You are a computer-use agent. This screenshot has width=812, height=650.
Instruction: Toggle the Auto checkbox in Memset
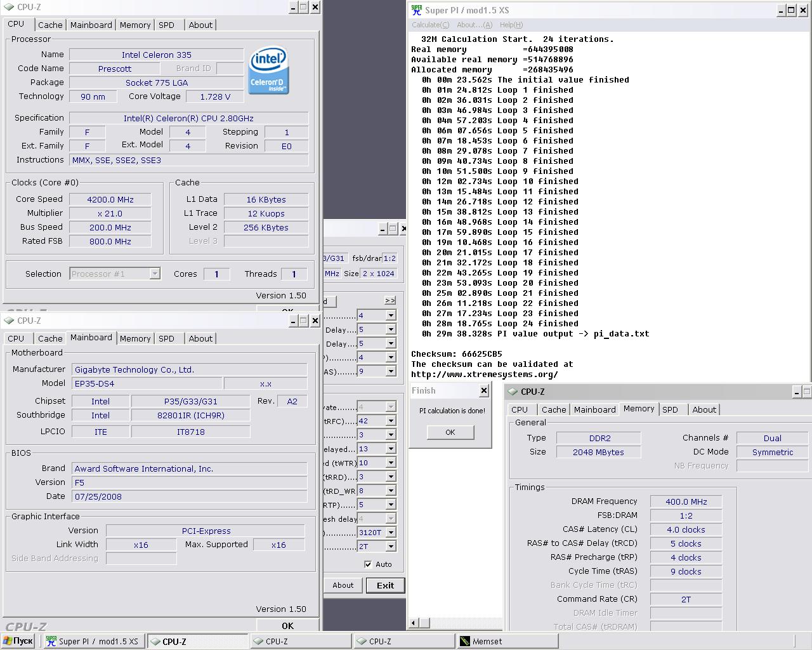pyautogui.click(x=368, y=564)
